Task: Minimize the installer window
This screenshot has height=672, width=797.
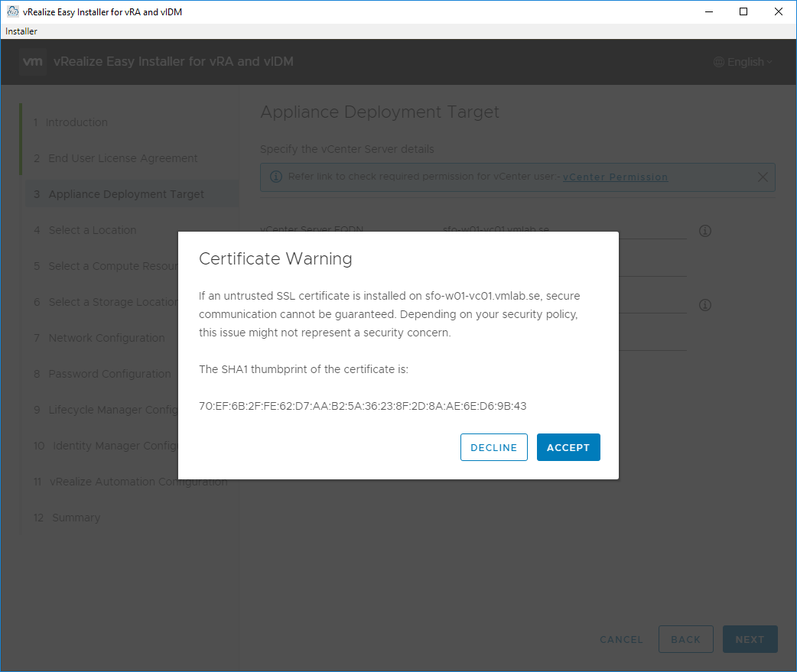Action: pyautogui.click(x=709, y=11)
